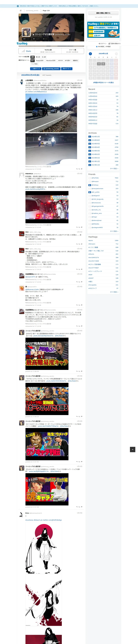Viewport: 138px width, 644px height.
Task: Enable RTのみ filter
Action: click(61, 61)
